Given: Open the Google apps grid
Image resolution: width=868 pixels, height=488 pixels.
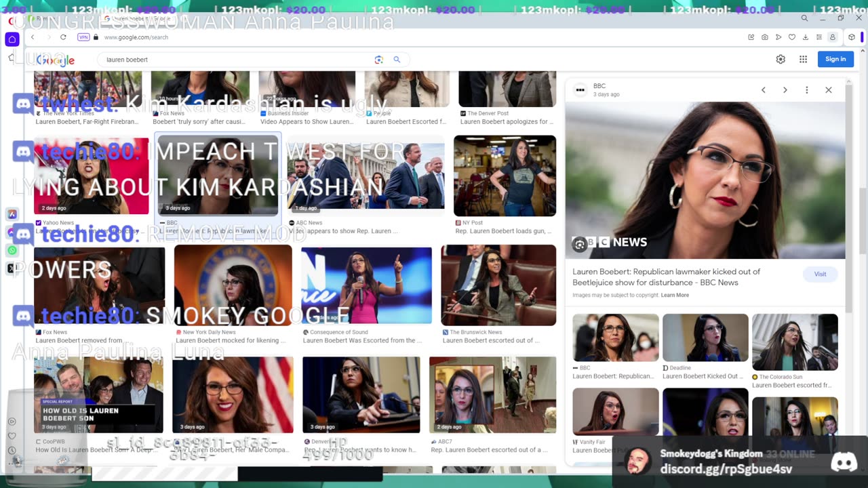Looking at the screenshot, I should click(x=803, y=59).
